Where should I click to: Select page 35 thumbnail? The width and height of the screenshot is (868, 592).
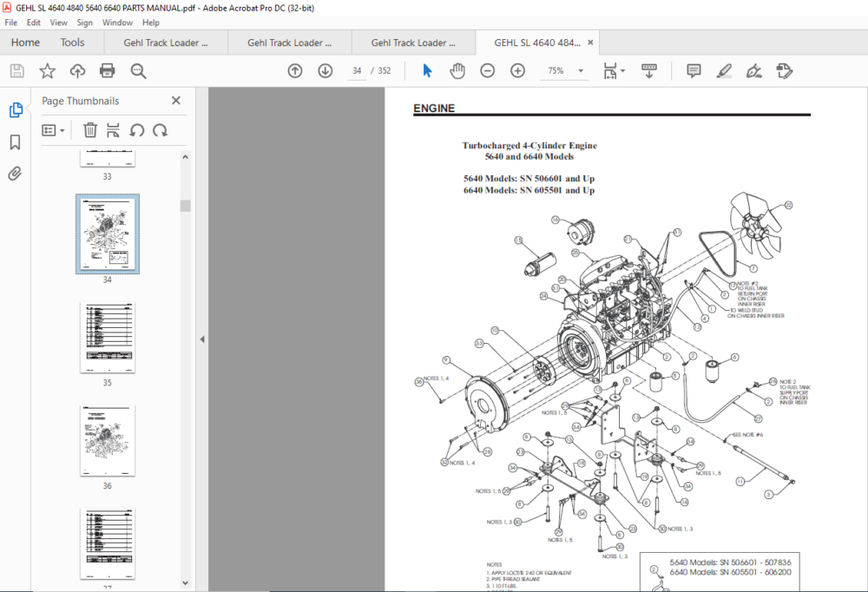click(x=108, y=338)
